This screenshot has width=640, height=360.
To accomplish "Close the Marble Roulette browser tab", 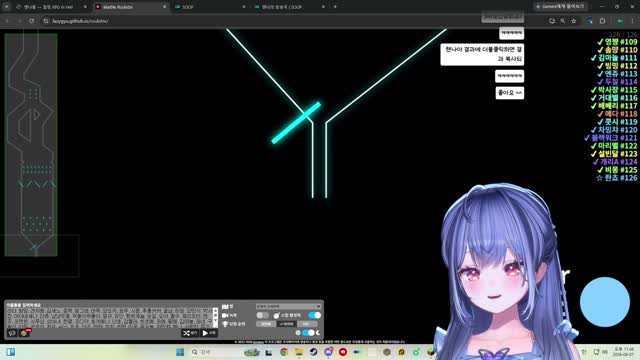I will coord(164,7).
